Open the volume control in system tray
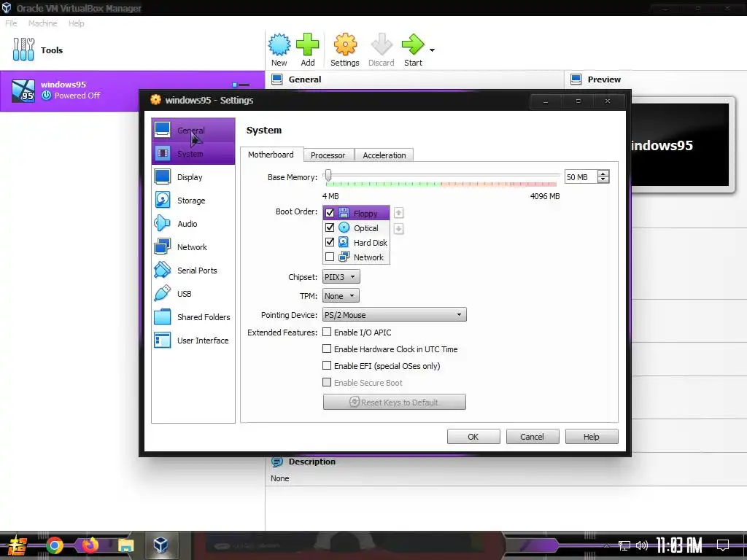The width and height of the screenshot is (747, 560). coord(642,545)
